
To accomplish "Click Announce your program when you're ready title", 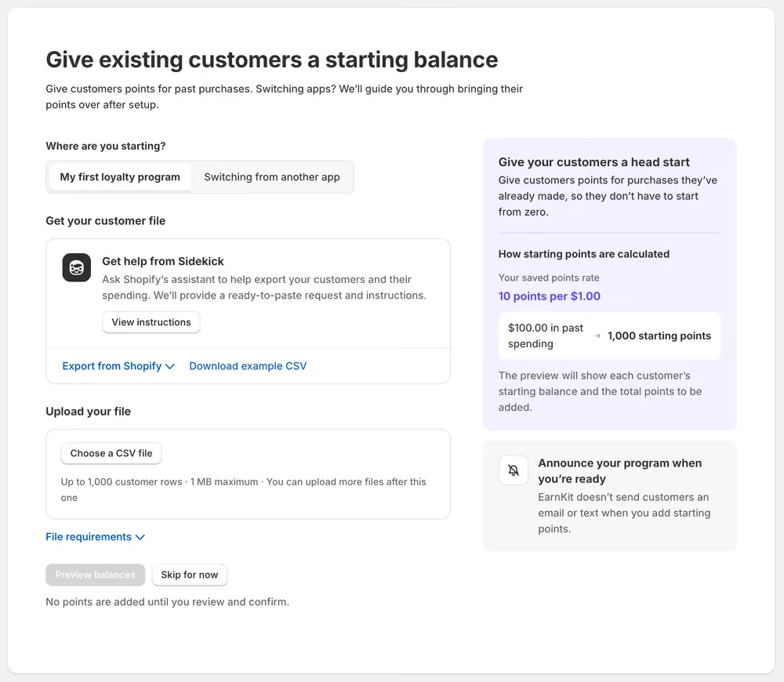I will [619, 470].
